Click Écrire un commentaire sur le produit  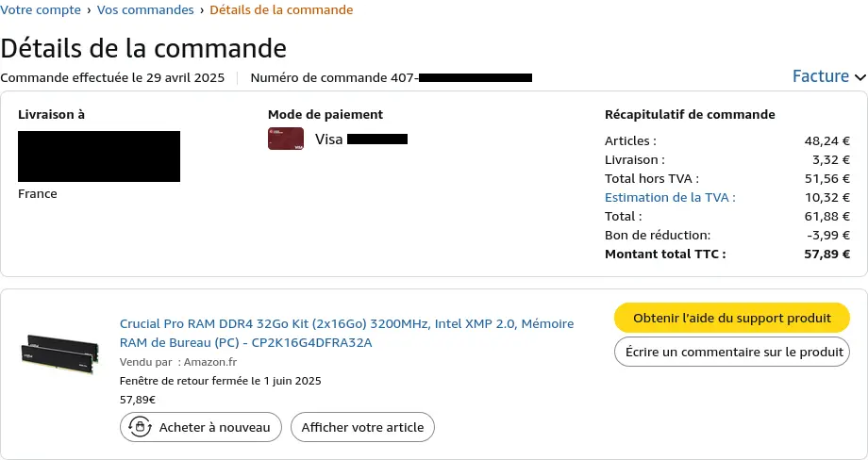[x=731, y=352]
